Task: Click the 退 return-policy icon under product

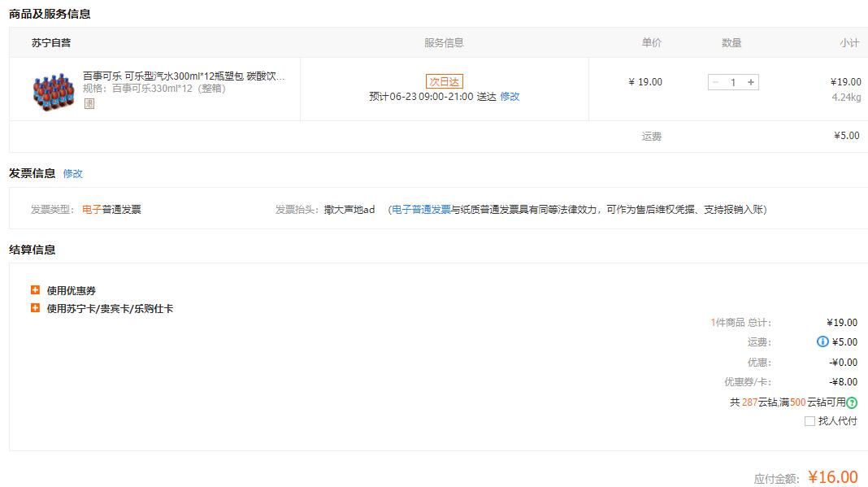Action: (x=89, y=103)
